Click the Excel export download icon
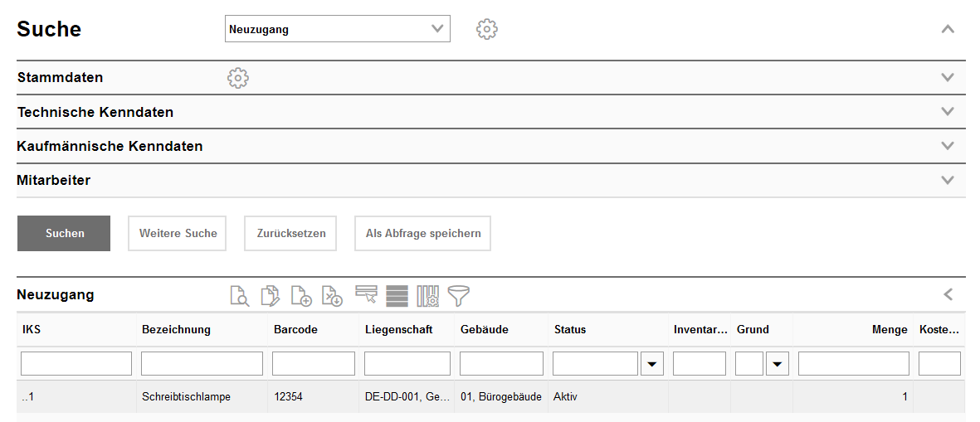Screen dimensions: 980x422 pos(332,296)
